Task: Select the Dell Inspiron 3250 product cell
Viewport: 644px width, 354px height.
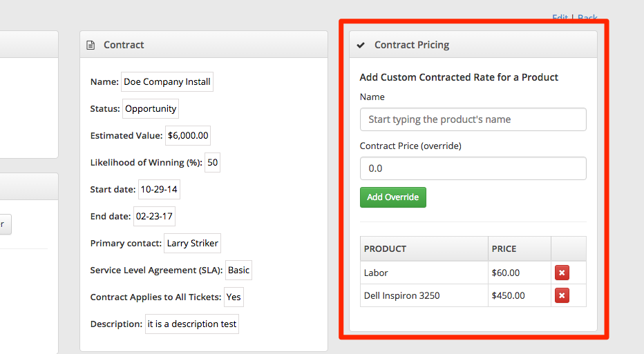Action: 401,295
